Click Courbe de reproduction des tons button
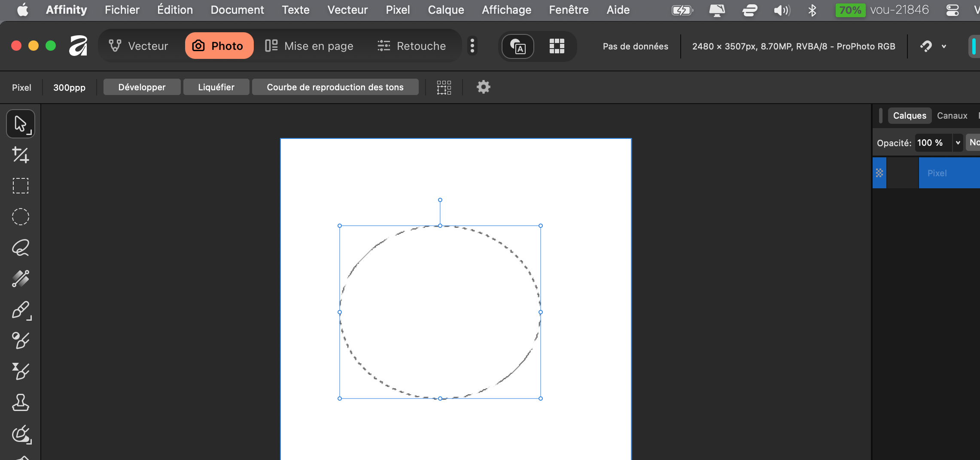 point(335,87)
